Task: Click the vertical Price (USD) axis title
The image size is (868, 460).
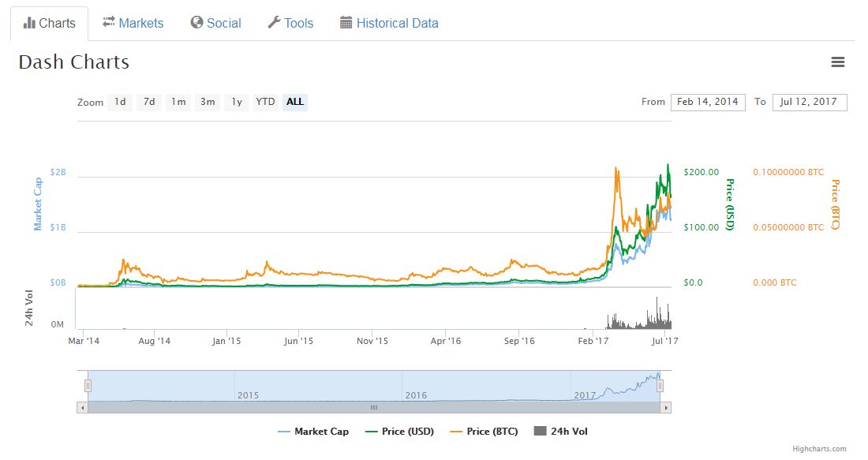Action: (730, 204)
